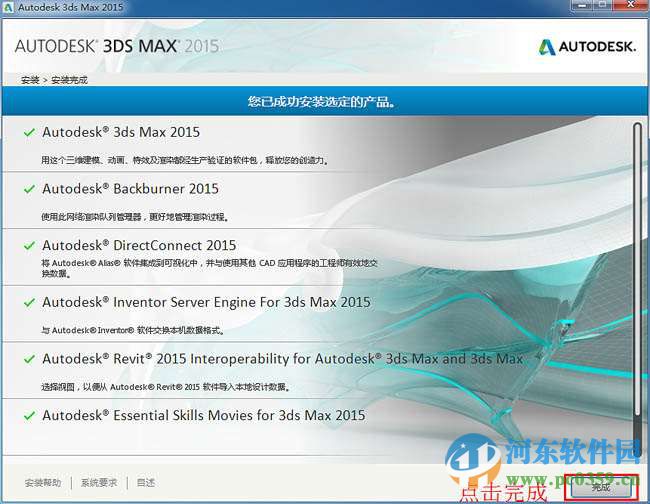Click the Autodesk Backburner 2015 entry
Screen dimensions: 650x504
(130, 189)
